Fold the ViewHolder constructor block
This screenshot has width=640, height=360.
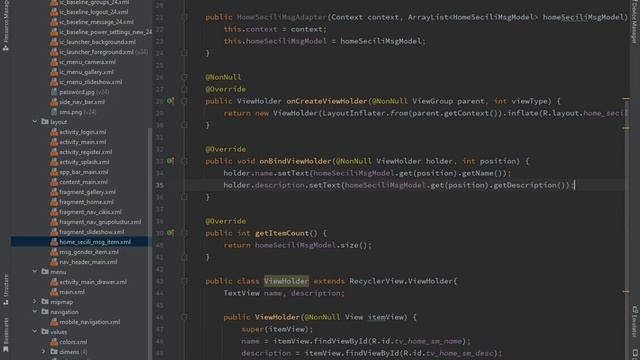(x=184, y=317)
